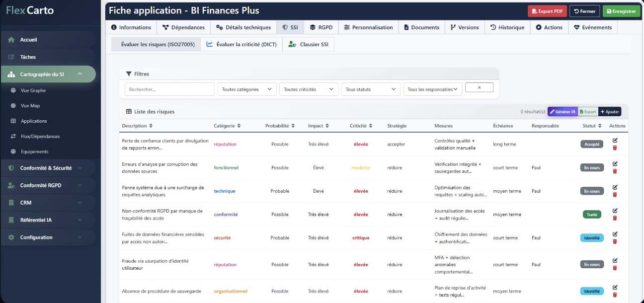Screen dimensions: 644x303
Task: Expand the Tous statuts filter dropdown
Action: click(x=371, y=89)
